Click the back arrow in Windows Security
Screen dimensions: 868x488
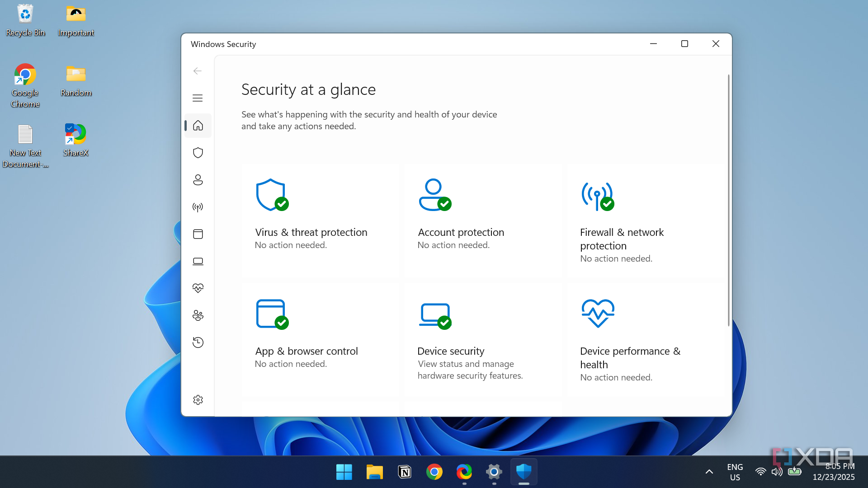click(x=198, y=71)
